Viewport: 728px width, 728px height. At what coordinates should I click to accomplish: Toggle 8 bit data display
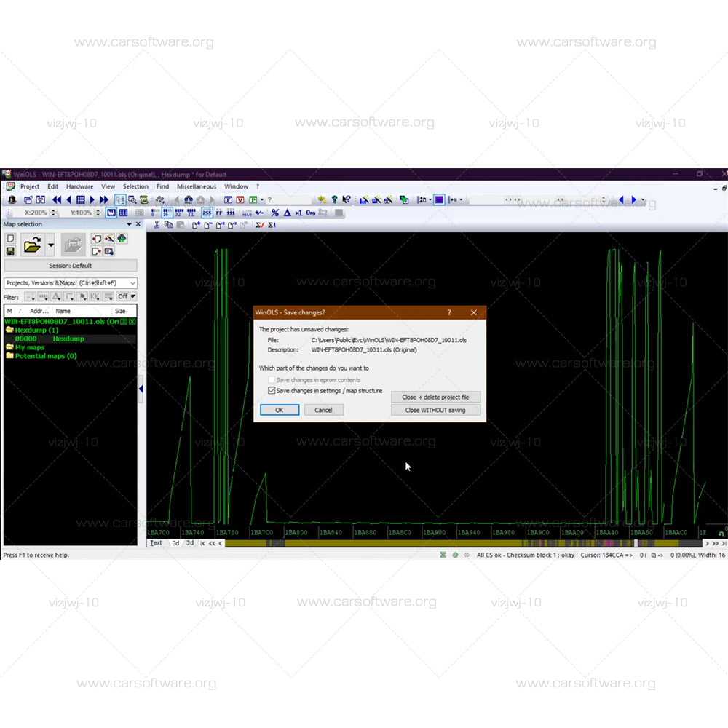[155, 213]
